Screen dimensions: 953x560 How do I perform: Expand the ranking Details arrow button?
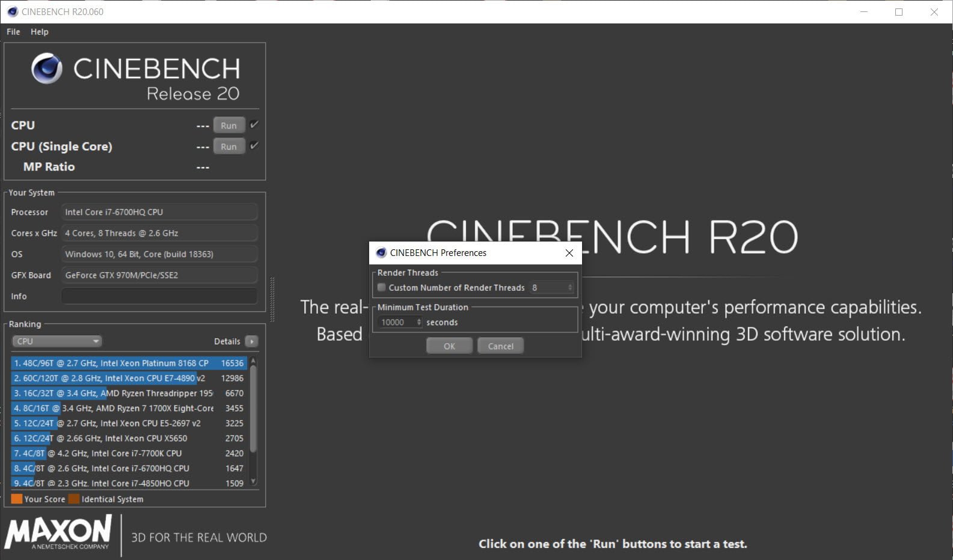[252, 341]
